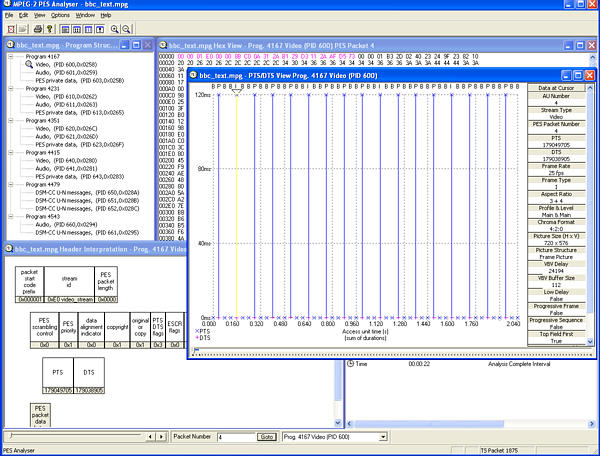Collapse the Program 4543 tree node

11,217
